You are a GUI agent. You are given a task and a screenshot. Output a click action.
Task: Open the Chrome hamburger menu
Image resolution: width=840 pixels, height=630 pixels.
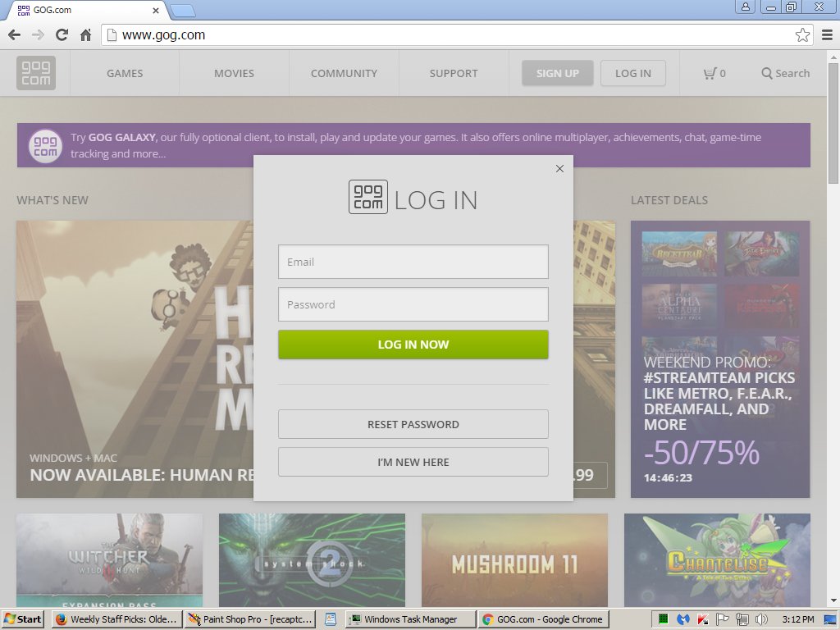point(827,34)
